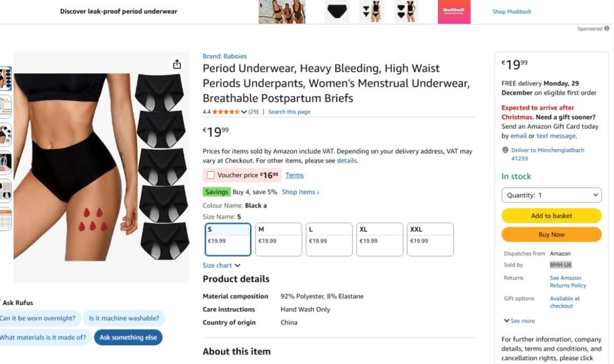Select size M option
The image size is (614, 364).
[278, 240]
